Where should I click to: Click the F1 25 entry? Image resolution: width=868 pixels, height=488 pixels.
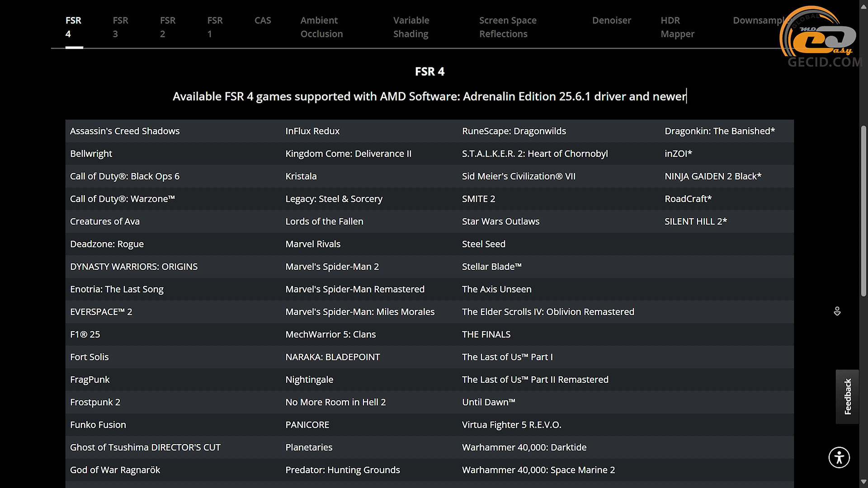pyautogui.click(x=85, y=334)
